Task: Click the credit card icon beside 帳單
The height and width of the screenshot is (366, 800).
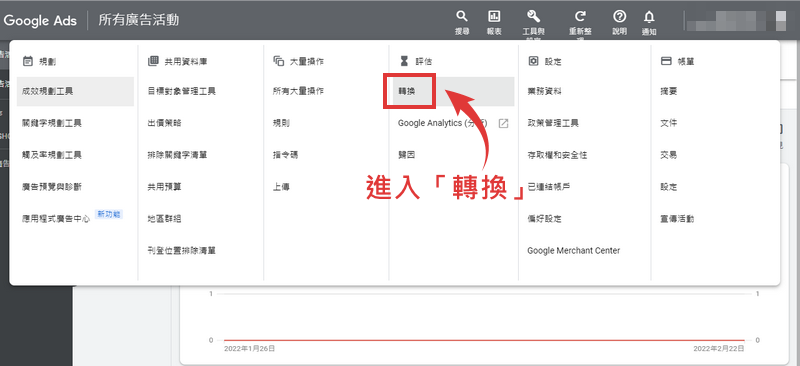Action: coord(666,61)
